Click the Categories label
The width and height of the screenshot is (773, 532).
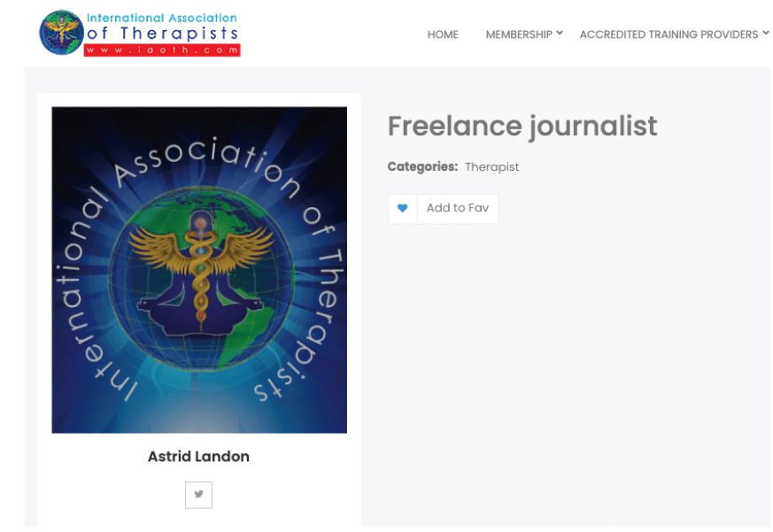[x=422, y=166]
